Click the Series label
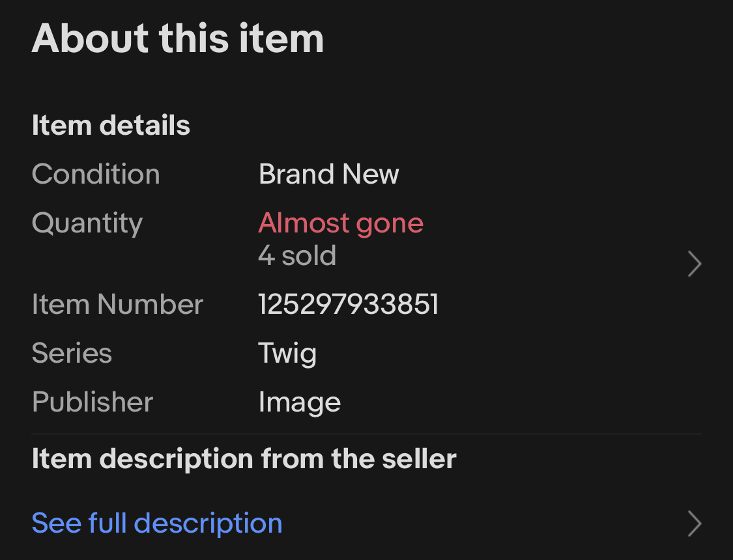733x560 pixels. pyautogui.click(x=72, y=354)
